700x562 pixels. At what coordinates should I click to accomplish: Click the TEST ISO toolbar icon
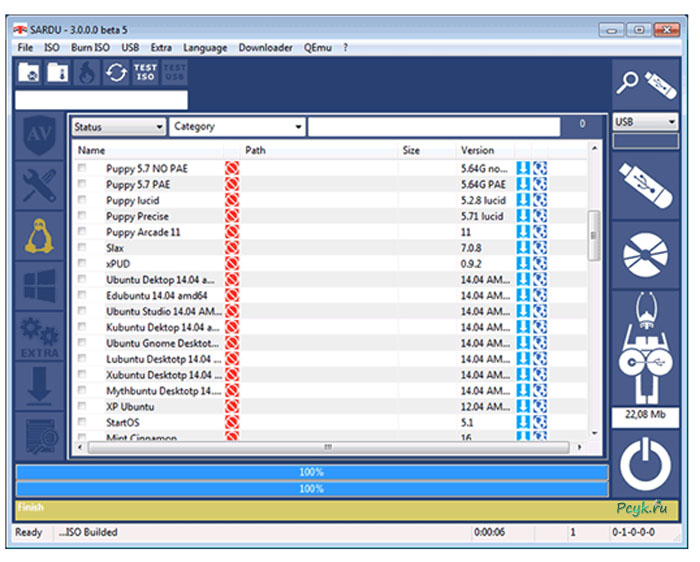(145, 72)
